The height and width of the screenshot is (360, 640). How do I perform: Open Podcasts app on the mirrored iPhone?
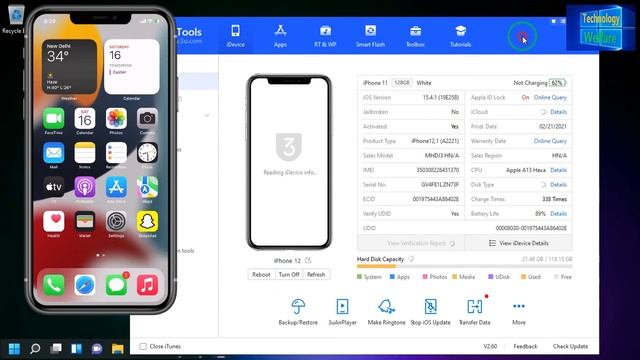pyautogui.click(x=85, y=187)
